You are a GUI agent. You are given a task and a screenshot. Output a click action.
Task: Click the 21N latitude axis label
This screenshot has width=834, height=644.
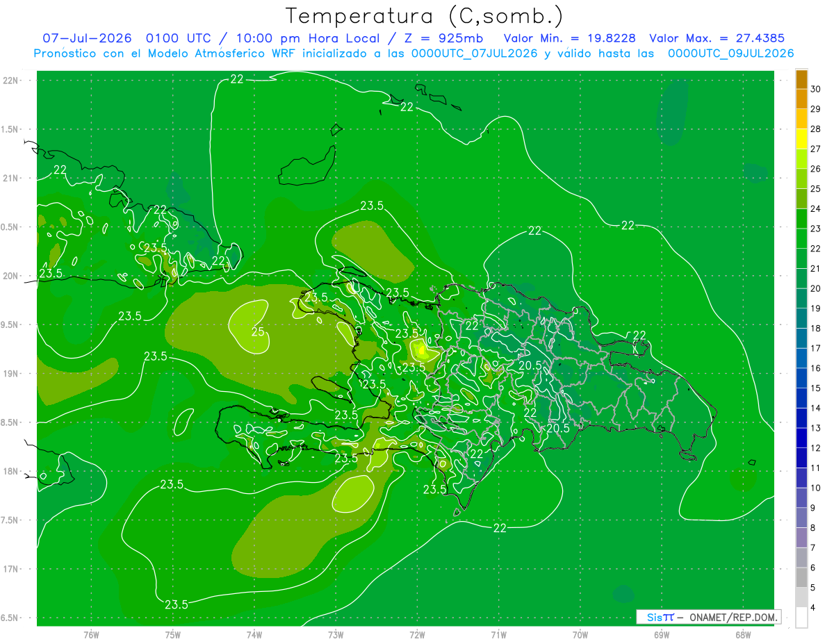click(11, 178)
